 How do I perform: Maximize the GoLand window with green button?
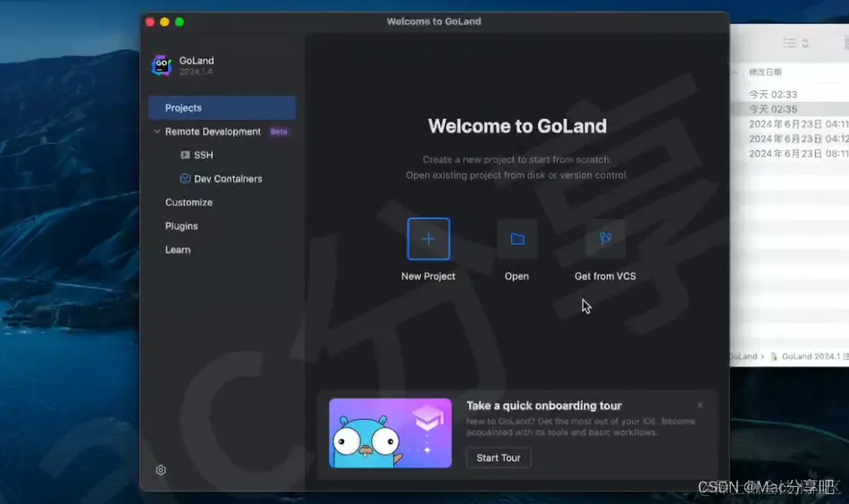pyautogui.click(x=180, y=21)
